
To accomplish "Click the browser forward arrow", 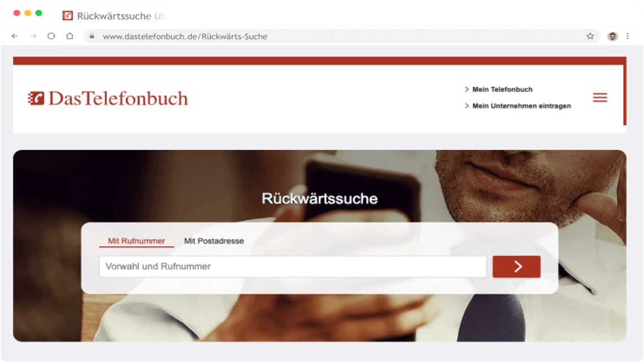I will [x=33, y=36].
